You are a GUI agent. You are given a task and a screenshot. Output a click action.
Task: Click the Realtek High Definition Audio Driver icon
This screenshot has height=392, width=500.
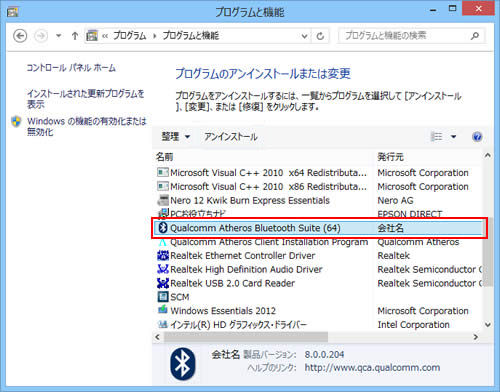click(163, 269)
